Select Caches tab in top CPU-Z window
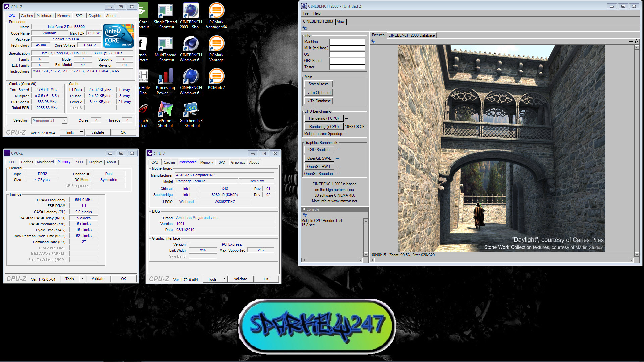 27,16
